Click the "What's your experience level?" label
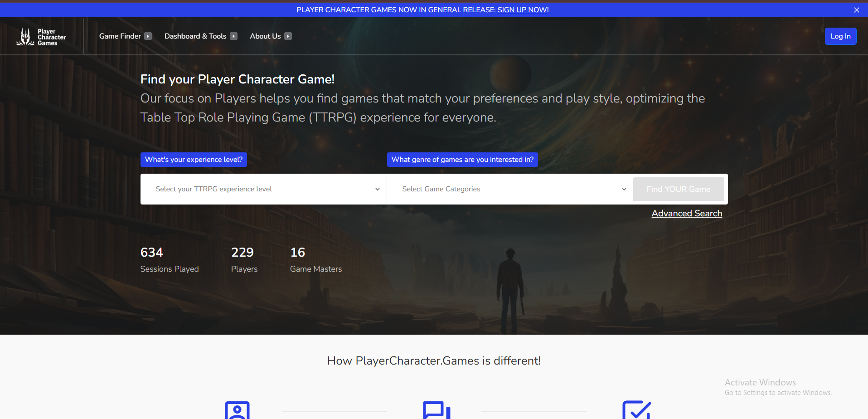This screenshot has height=419, width=868. (x=194, y=160)
